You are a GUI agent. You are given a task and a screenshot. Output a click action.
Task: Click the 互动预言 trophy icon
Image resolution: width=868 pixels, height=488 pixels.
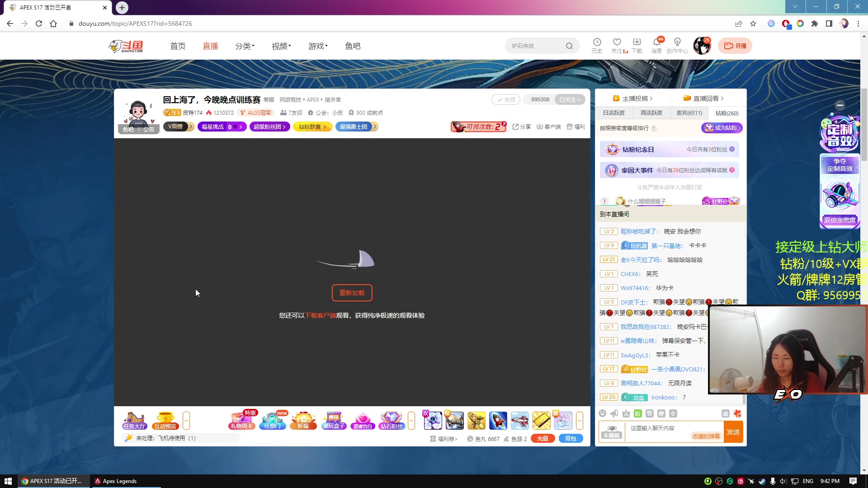165,420
